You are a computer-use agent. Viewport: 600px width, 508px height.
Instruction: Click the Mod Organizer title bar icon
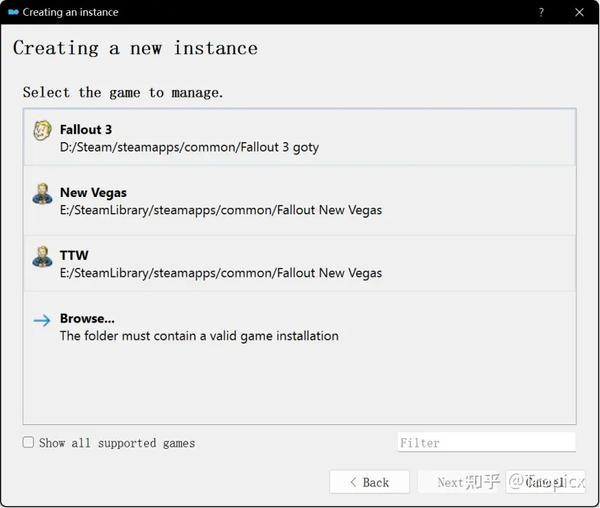click(13, 12)
